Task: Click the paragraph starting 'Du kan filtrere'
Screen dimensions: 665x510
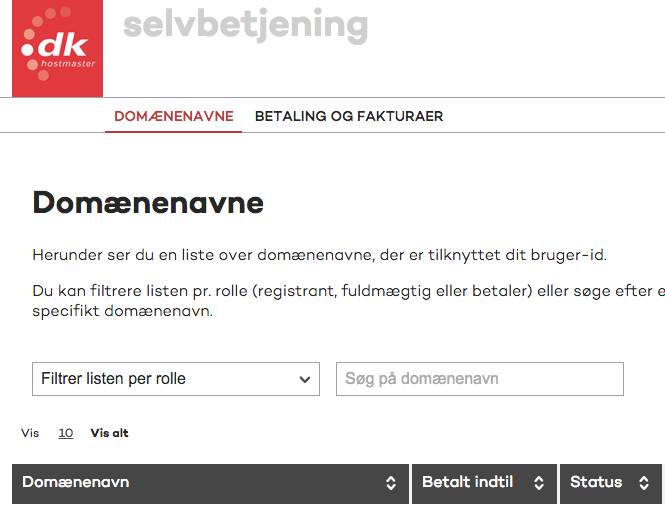Action: [349, 301]
